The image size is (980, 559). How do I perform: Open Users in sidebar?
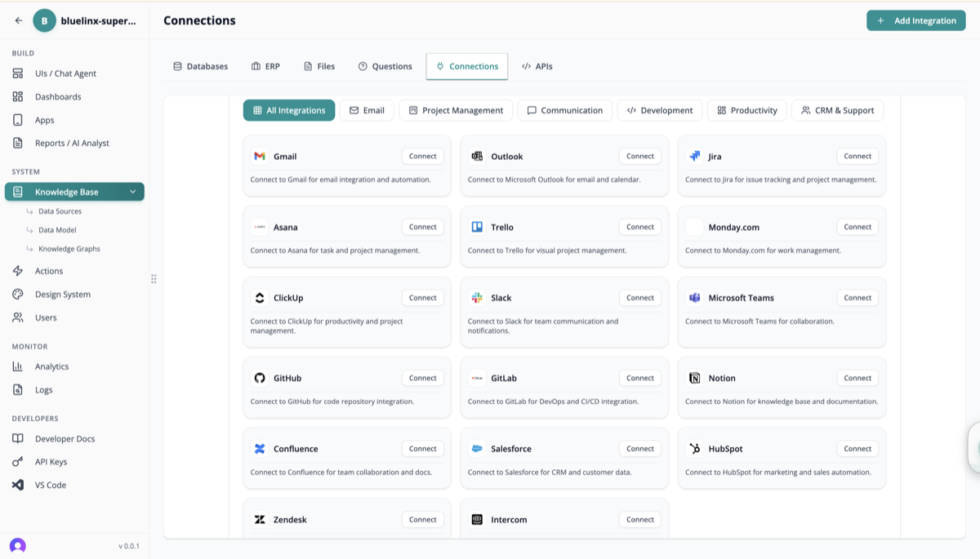[x=74, y=317]
